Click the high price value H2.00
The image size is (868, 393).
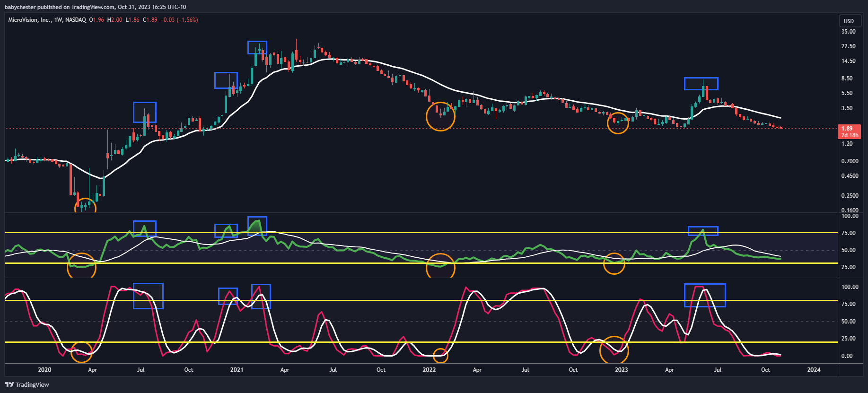[114, 20]
